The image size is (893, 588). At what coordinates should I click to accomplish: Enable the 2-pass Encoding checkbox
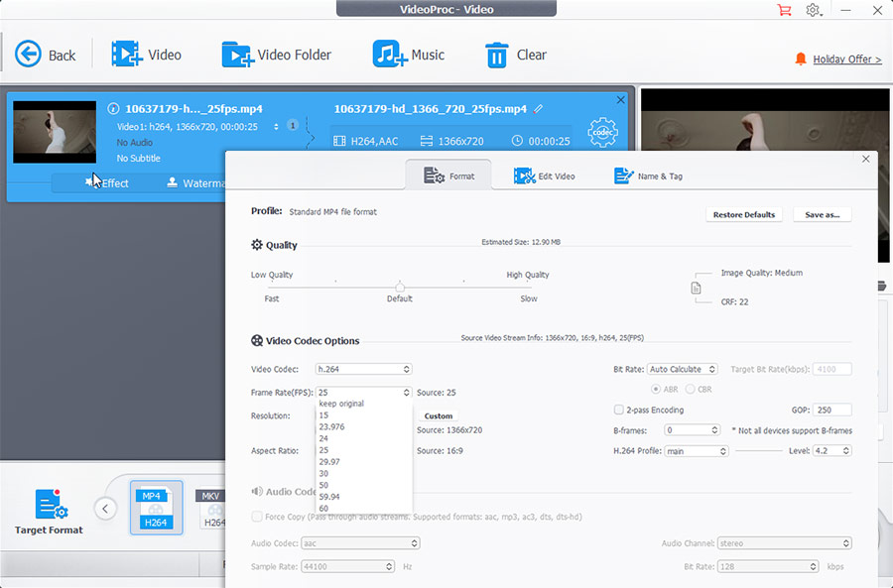(x=618, y=410)
